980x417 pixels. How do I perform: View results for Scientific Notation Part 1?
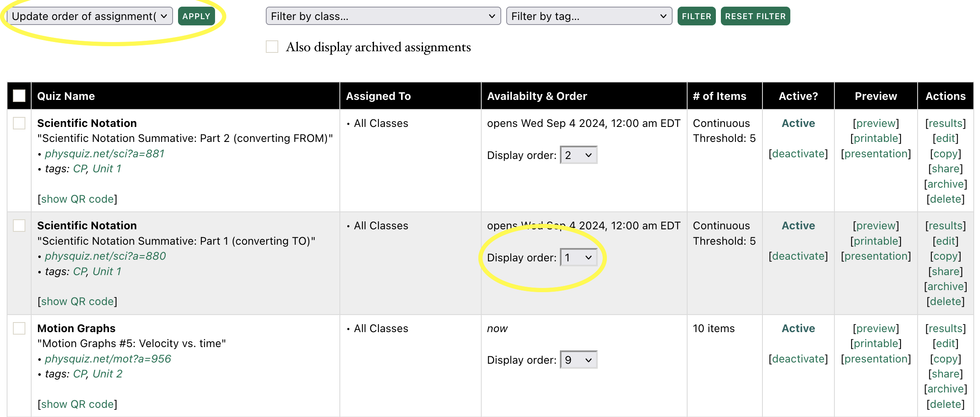[945, 226]
